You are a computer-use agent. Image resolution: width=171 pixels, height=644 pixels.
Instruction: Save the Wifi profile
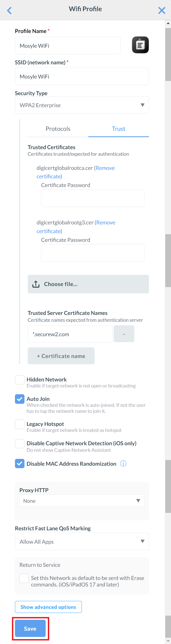tap(30, 628)
